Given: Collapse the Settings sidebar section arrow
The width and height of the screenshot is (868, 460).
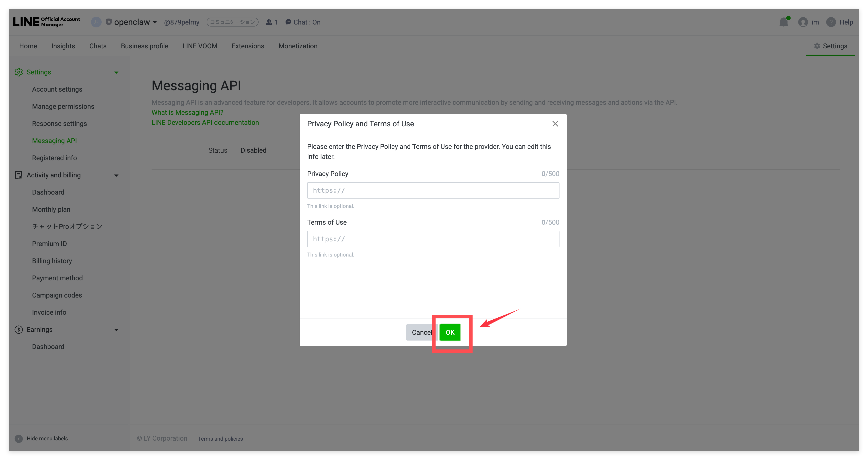Looking at the screenshot, I should tap(116, 72).
